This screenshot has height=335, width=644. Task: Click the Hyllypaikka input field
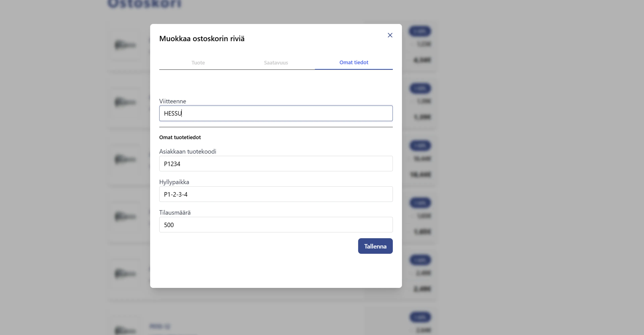tap(276, 194)
